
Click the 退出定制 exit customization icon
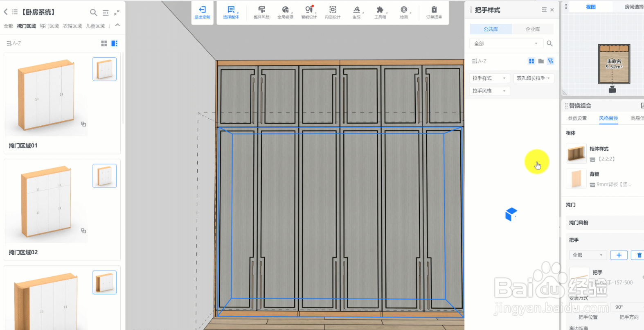click(x=202, y=12)
